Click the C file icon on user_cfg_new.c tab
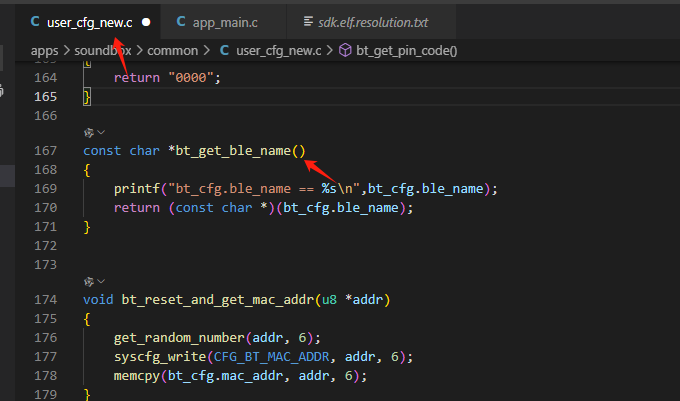Image resolution: width=680 pixels, height=401 pixels. pyautogui.click(x=35, y=22)
